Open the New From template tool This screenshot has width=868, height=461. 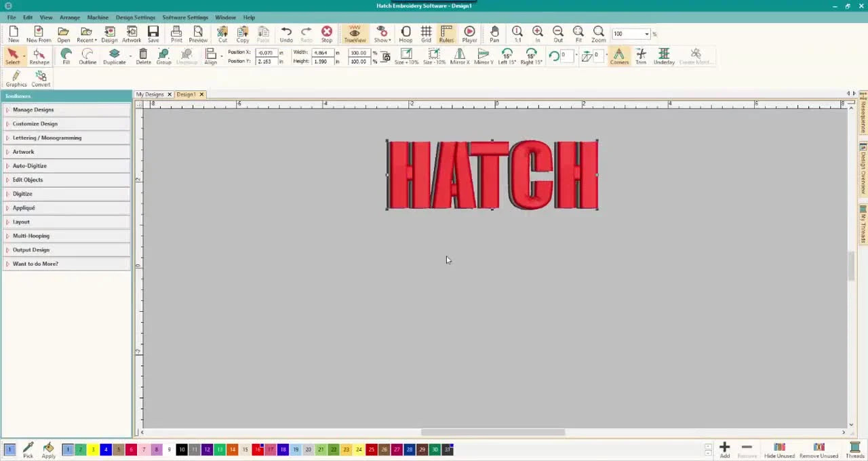(x=39, y=34)
